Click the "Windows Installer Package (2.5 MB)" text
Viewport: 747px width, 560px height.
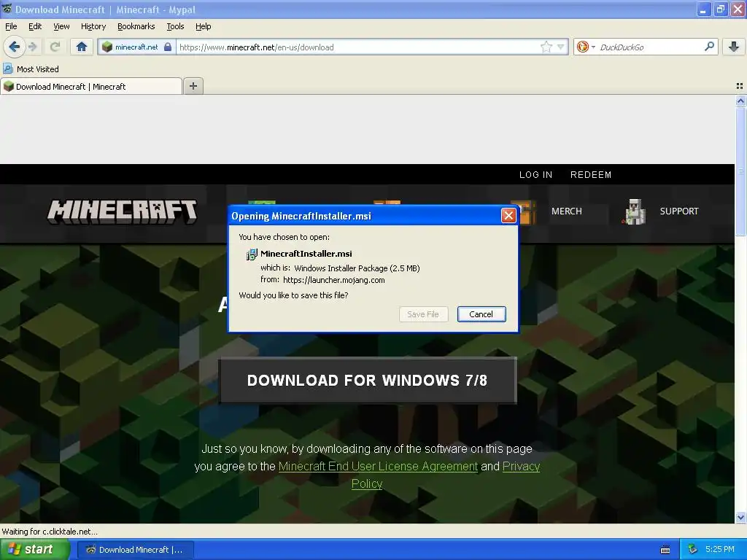click(357, 268)
